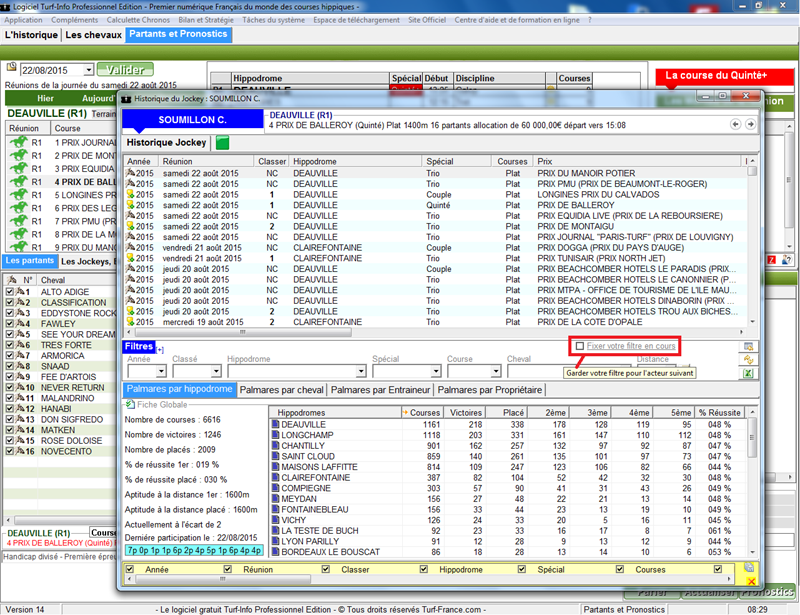Click the horse icon on the PRIX DU MANOIR POTIER row
The image size is (800, 615).
(130, 173)
